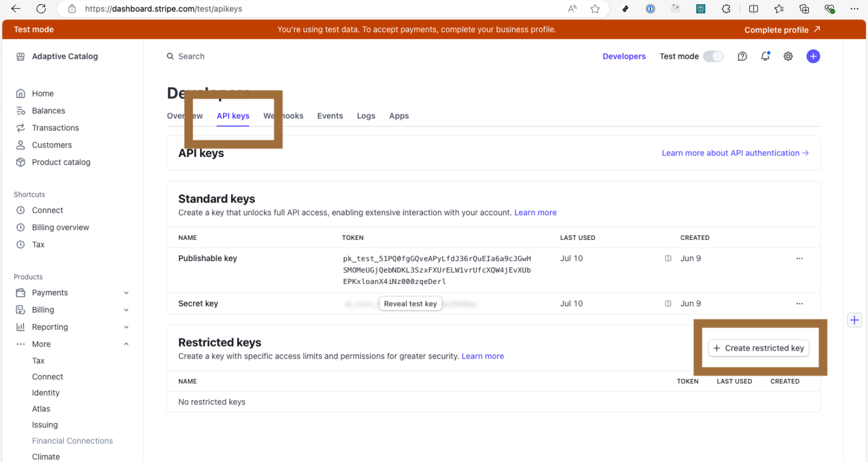Open Tax under More section
The width and height of the screenshot is (868, 462).
click(38, 361)
